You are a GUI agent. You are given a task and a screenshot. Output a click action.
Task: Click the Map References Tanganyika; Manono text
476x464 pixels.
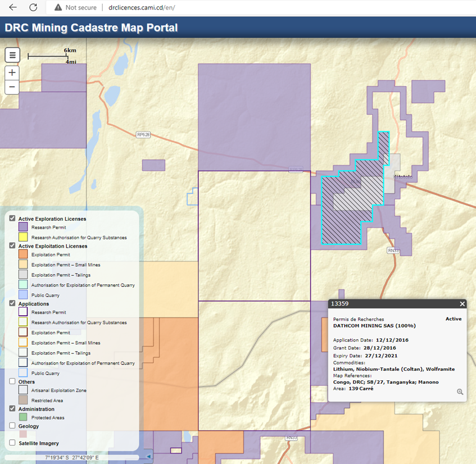386,382
